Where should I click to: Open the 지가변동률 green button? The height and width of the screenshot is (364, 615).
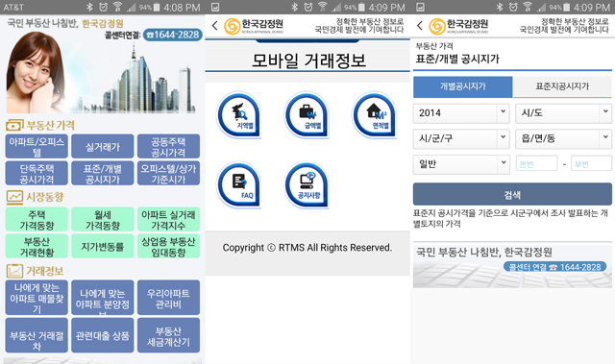click(103, 247)
